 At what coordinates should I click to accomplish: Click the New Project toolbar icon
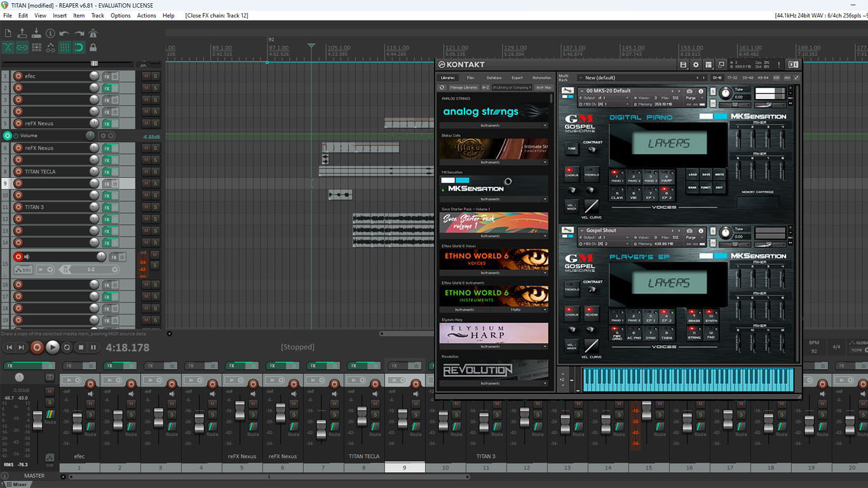(8, 33)
